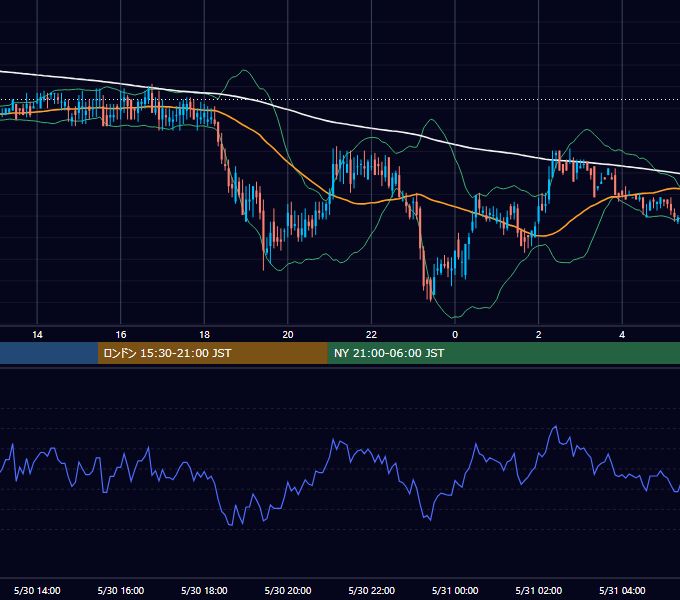The height and width of the screenshot is (600, 680).
Task: Click the 5/31 02:00 date label
Action: click(x=539, y=590)
